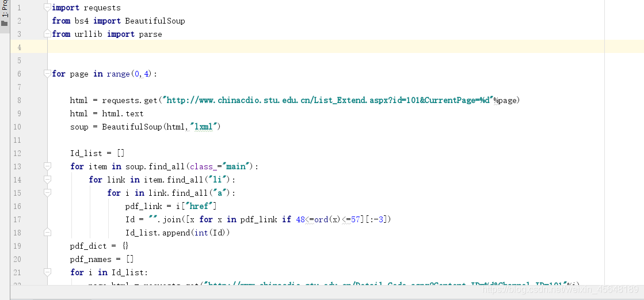644x300 pixels.
Task: Click 'parse' in the urllib import line
Action: coord(150,34)
